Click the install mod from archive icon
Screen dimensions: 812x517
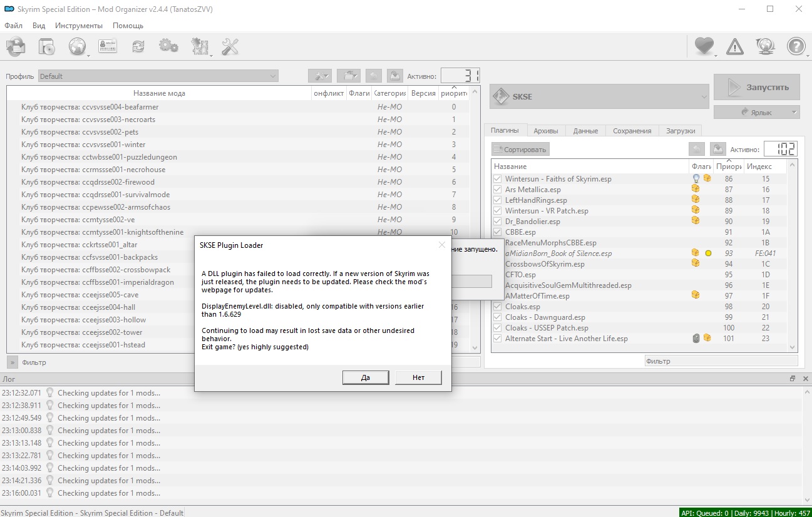[16, 46]
